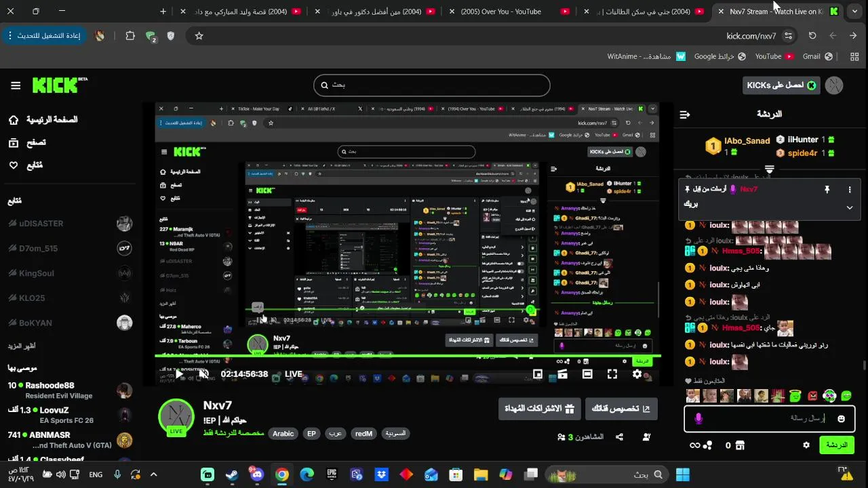This screenshot has height=488, width=868.
Task: Click the chat message input field
Action: [770, 419]
